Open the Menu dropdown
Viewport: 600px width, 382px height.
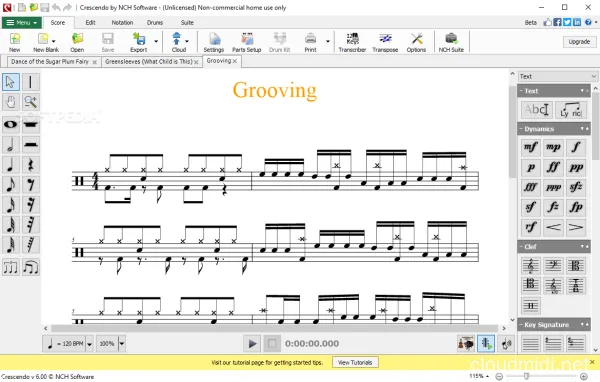[x=22, y=23]
